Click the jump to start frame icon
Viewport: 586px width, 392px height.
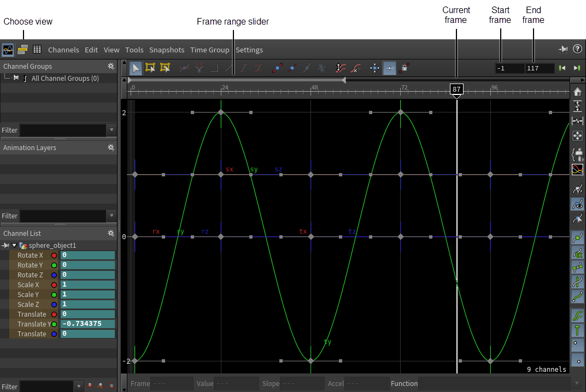(x=562, y=68)
